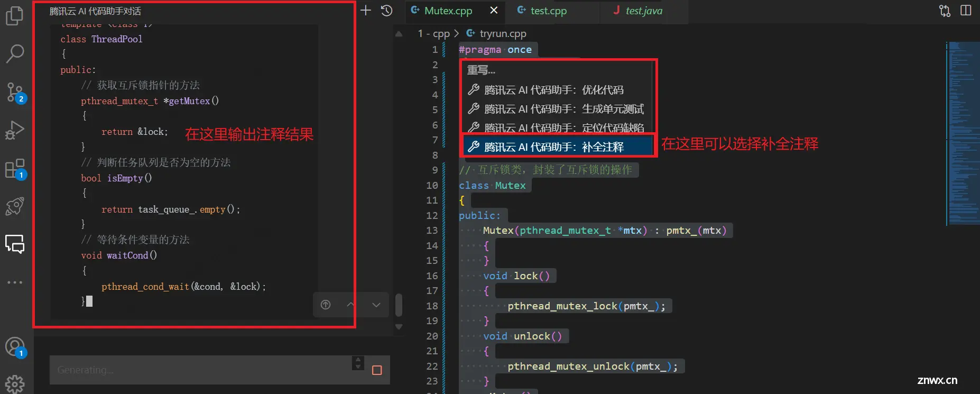Jump to top of chat response
980x394 pixels.
[326, 305]
